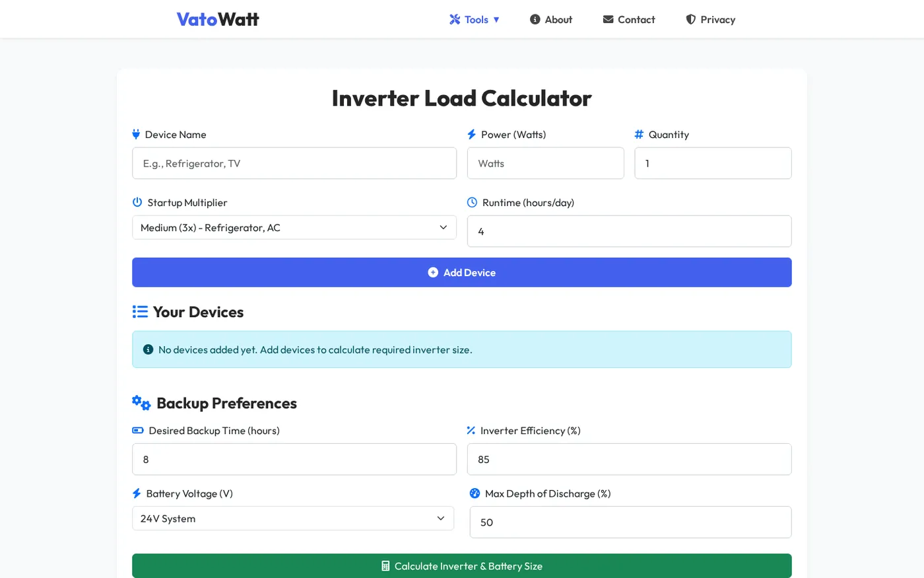Click the Inverter Load Calculator heading

pos(462,98)
